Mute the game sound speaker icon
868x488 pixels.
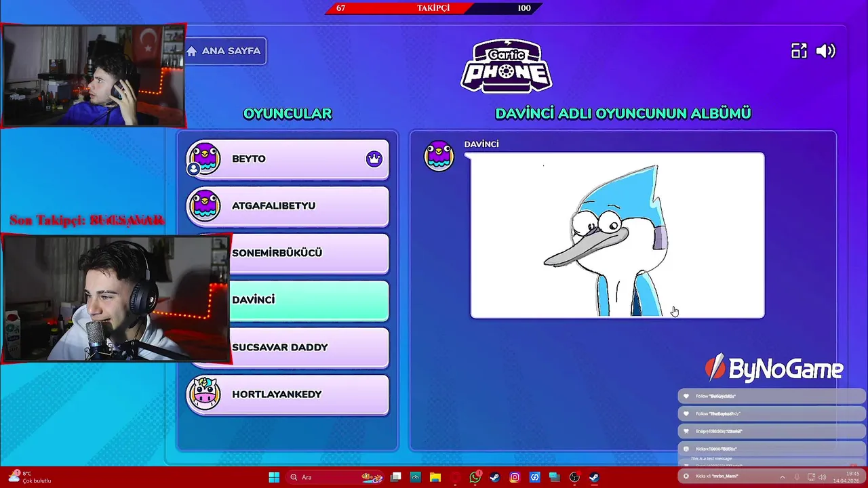826,51
